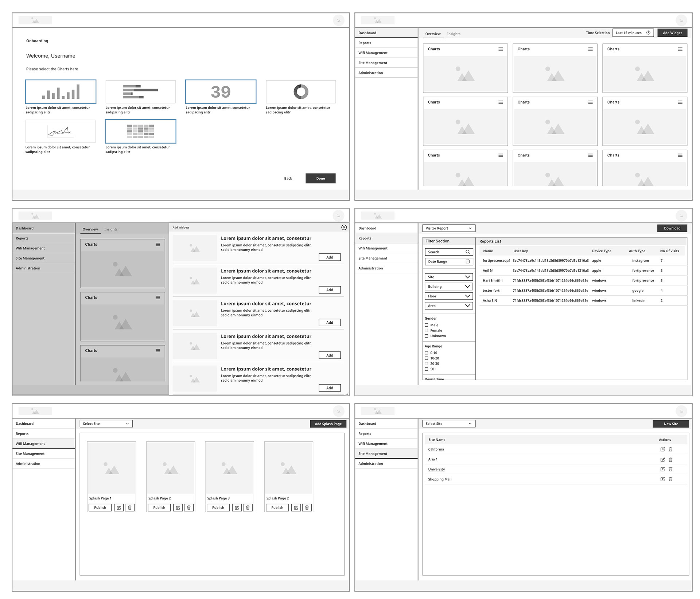
Task: Close the Add Widgets panel
Action: pos(344,227)
